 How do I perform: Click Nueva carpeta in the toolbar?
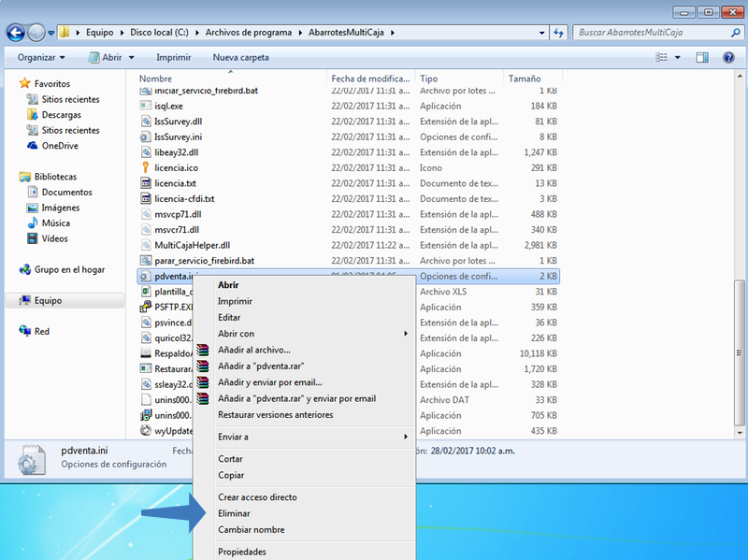point(240,57)
